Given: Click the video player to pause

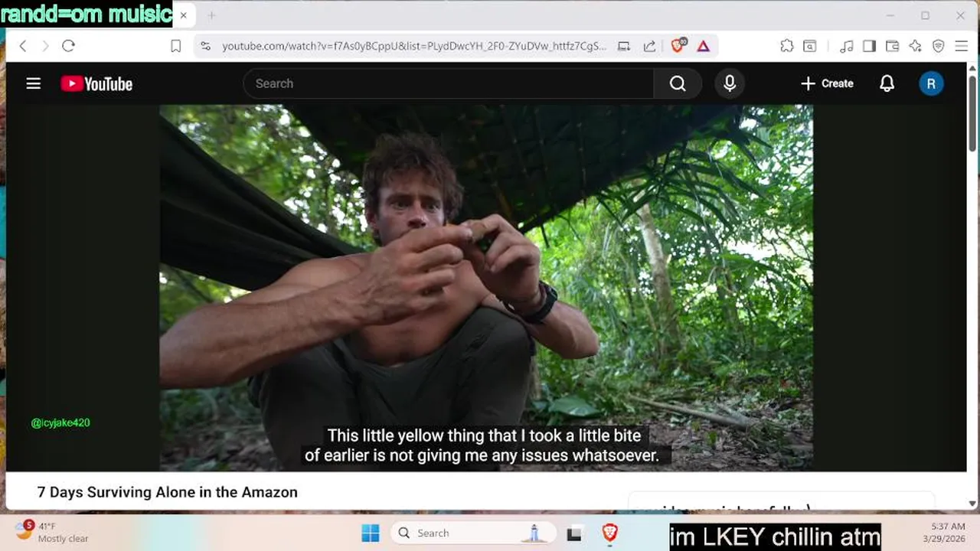Looking at the screenshot, I should (x=486, y=288).
